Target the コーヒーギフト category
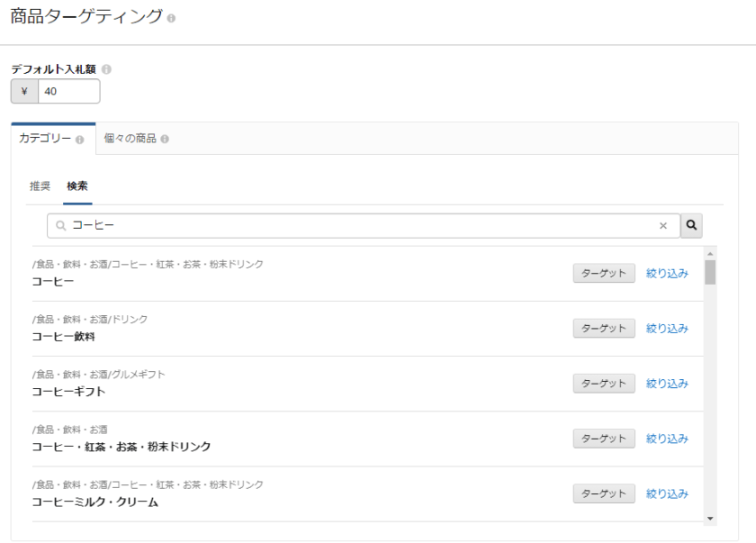 tap(604, 384)
